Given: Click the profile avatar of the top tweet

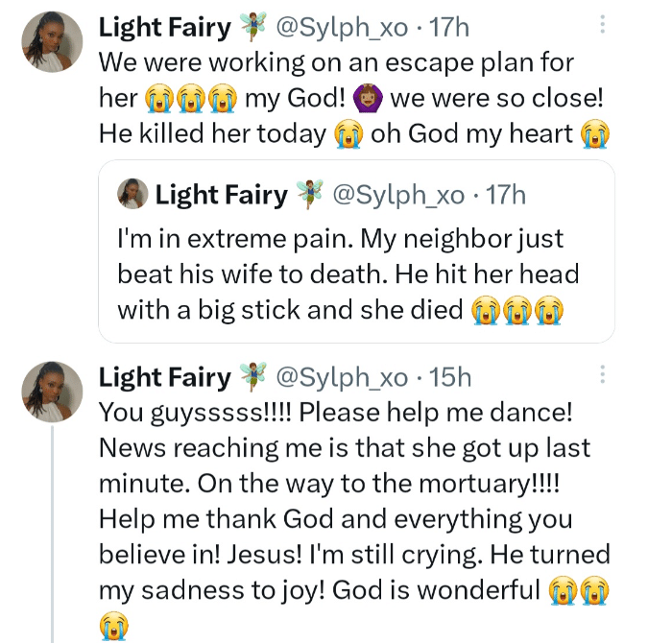Looking at the screenshot, I should [x=52, y=42].
